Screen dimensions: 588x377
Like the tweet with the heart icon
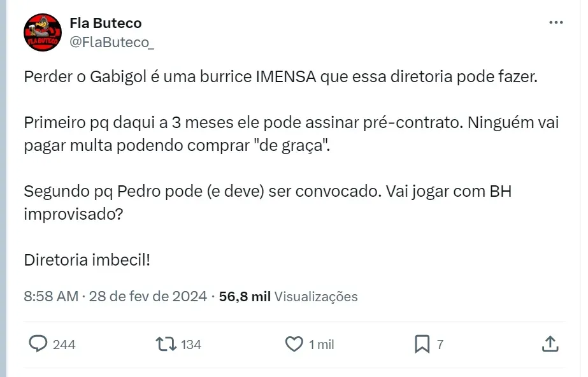(294, 345)
